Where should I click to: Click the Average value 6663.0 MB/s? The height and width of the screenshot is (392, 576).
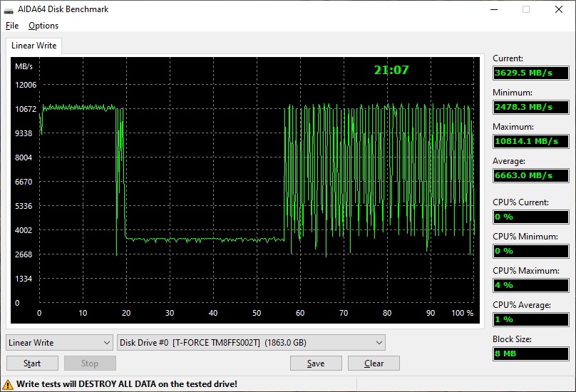point(531,175)
